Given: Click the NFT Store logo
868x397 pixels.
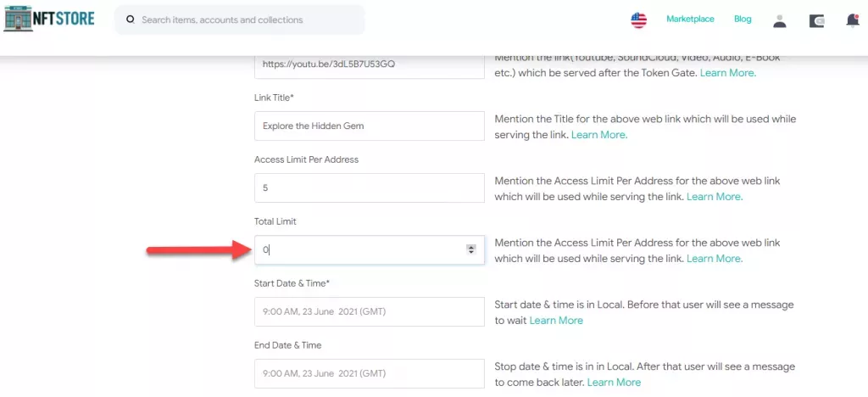Looking at the screenshot, I should [x=49, y=19].
